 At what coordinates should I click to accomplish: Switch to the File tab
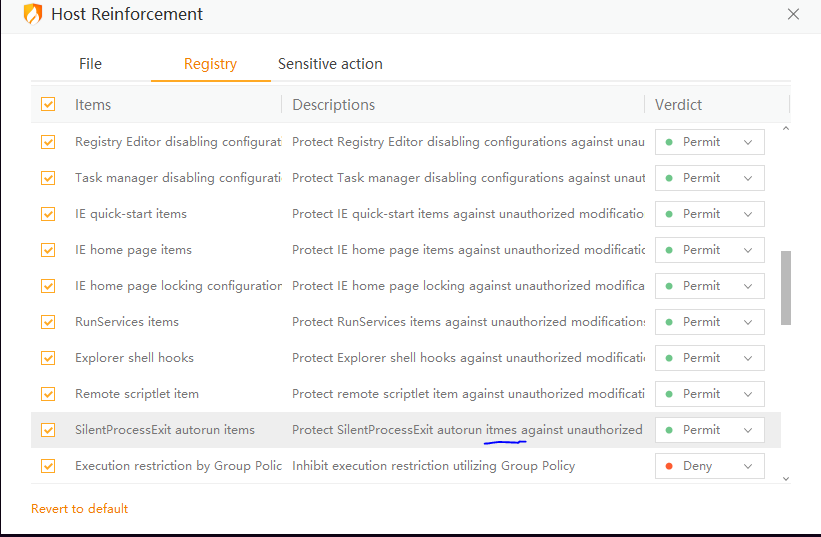90,64
